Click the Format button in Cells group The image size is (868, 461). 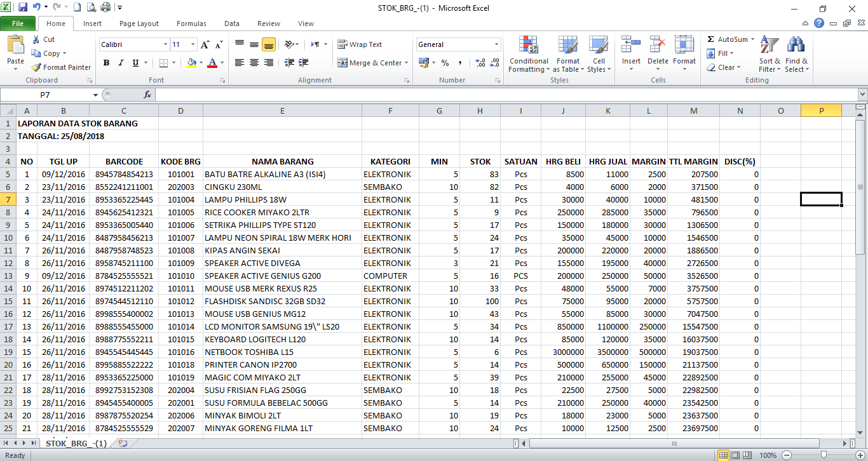click(684, 54)
